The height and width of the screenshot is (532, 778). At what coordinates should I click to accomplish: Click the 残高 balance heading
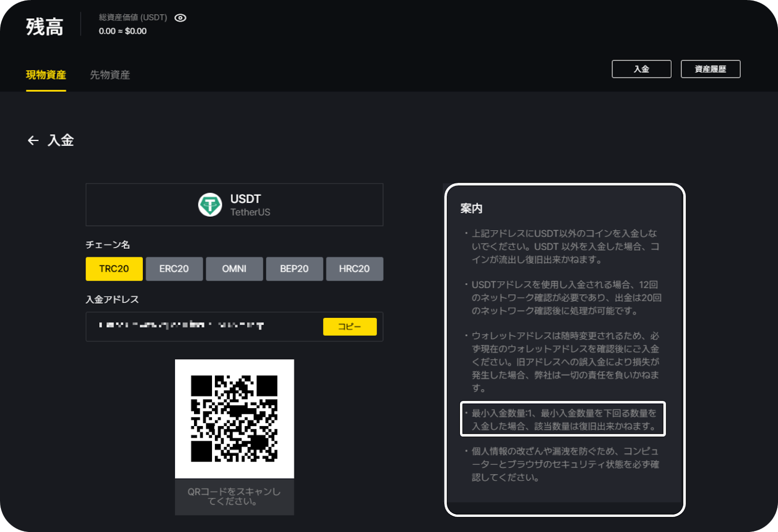(x=45, y=26)
